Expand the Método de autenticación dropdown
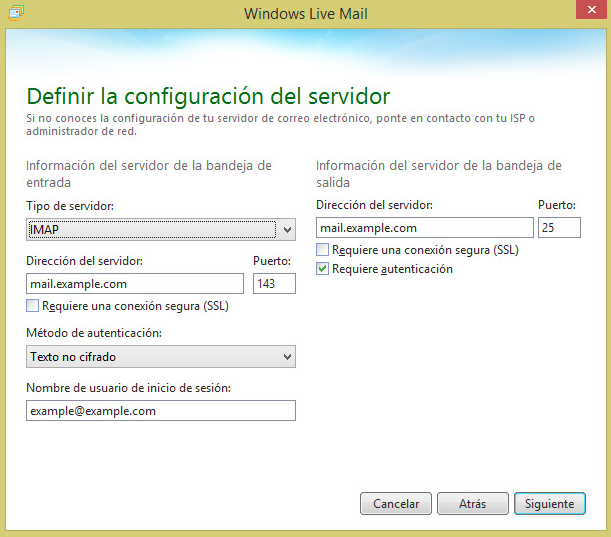611x537 pixels. point(161,357)
